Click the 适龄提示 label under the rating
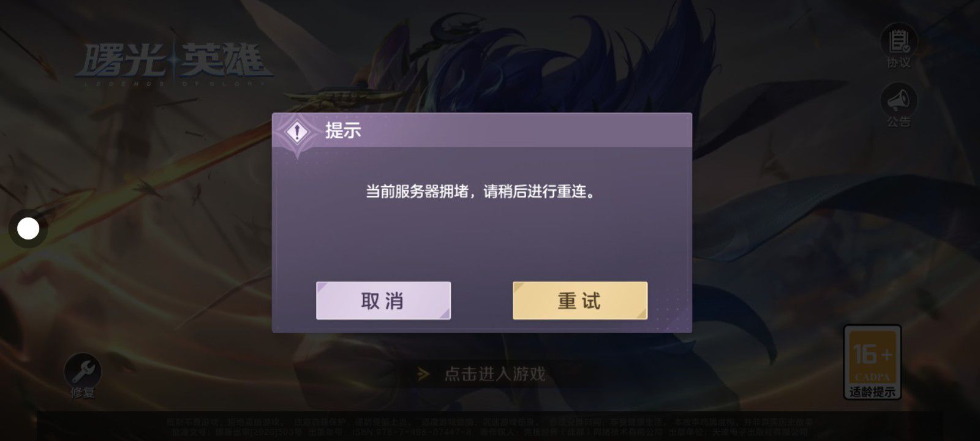 [872, 391]
